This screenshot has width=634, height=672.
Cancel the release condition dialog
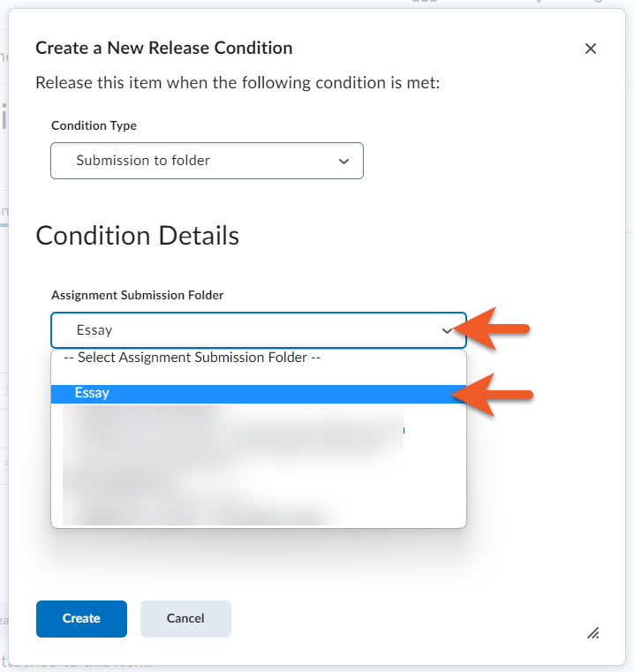(185, 618)
